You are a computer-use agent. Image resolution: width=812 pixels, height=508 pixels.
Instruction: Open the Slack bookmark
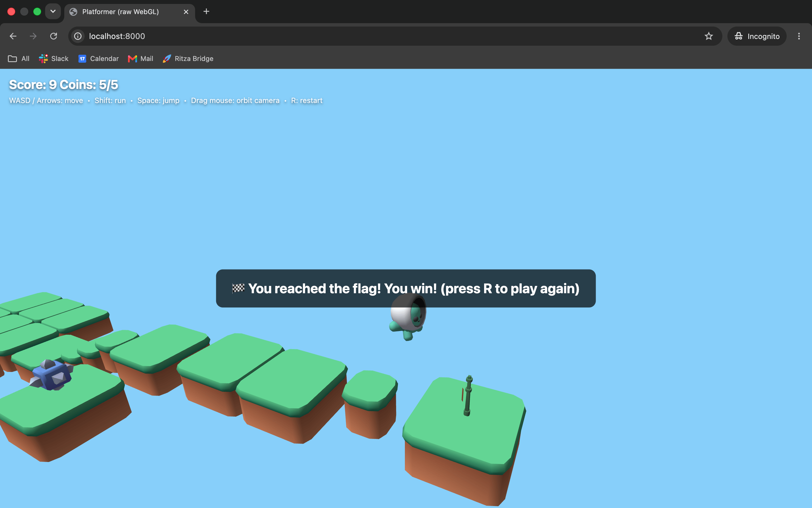54,58
